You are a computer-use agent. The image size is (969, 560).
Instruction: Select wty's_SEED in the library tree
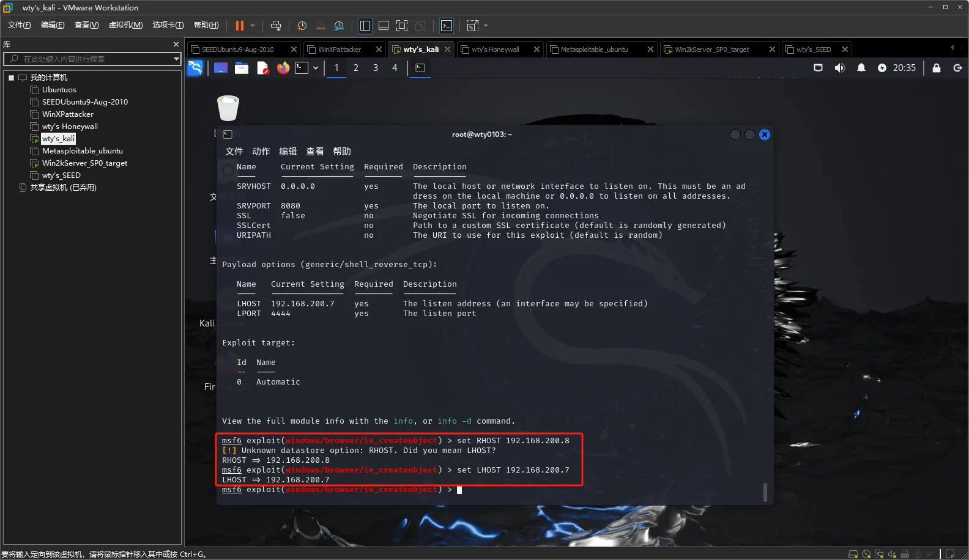[x=61, y=175]
